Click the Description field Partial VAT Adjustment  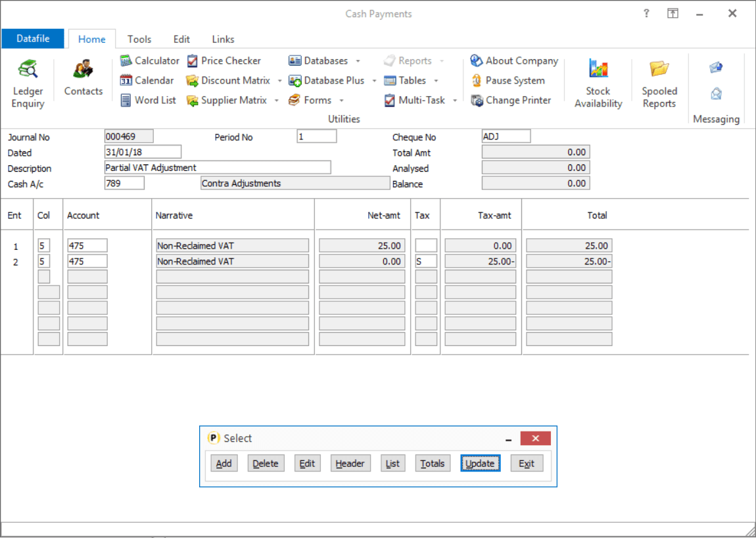pyautogui.click(x=218, y=168)
